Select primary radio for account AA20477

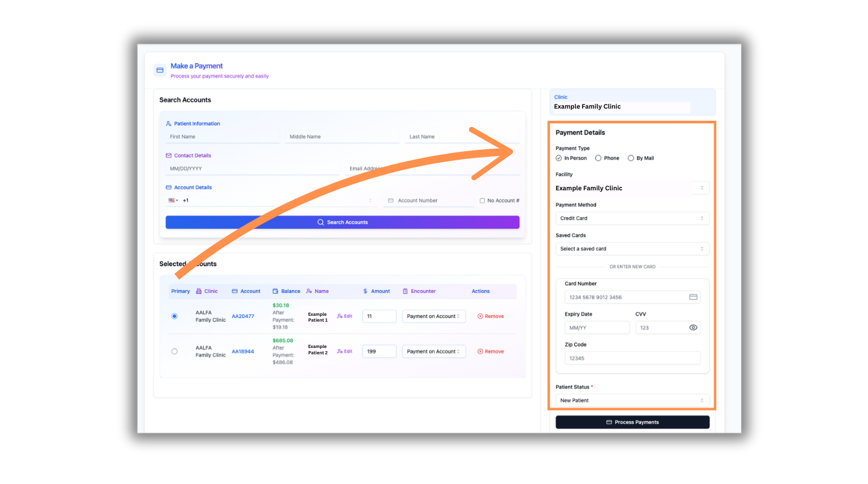click(174, 316)
